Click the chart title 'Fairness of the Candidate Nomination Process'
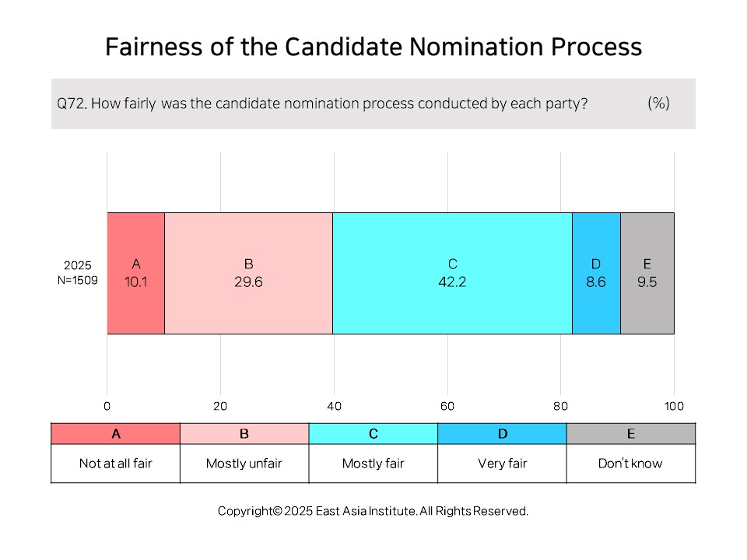The image size is (747, 560). 373,47
